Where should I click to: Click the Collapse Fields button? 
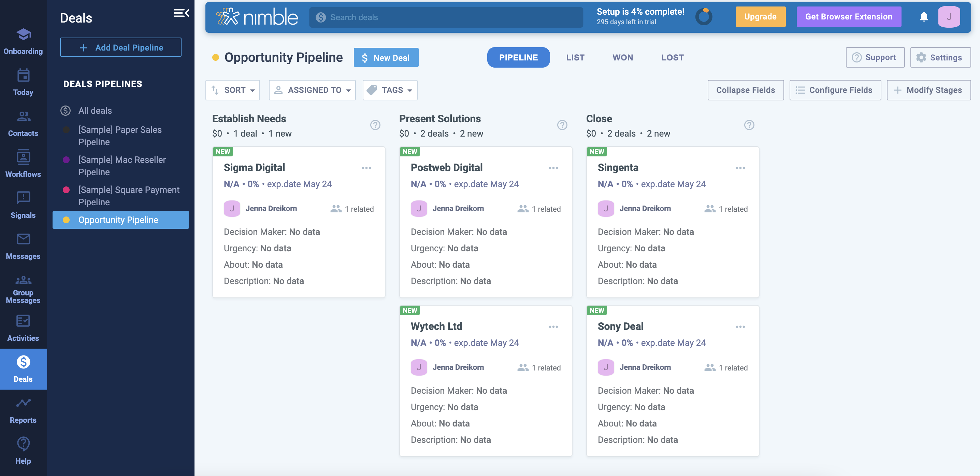745,90
